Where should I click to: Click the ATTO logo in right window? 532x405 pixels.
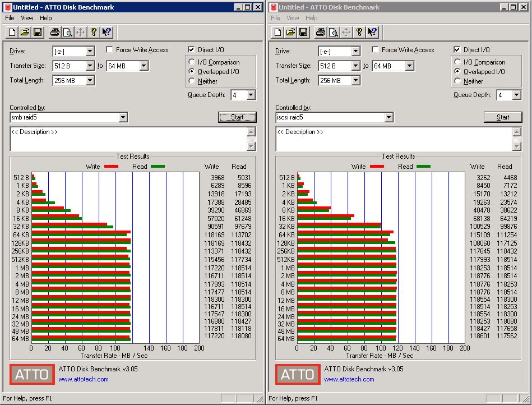[x=298, y=374]
